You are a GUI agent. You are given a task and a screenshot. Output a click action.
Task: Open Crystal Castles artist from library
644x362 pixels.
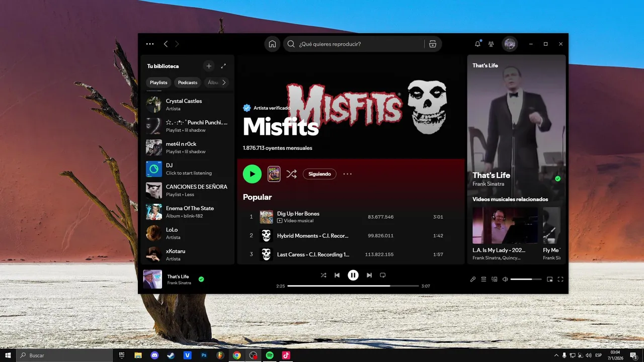tap(188, 105)
